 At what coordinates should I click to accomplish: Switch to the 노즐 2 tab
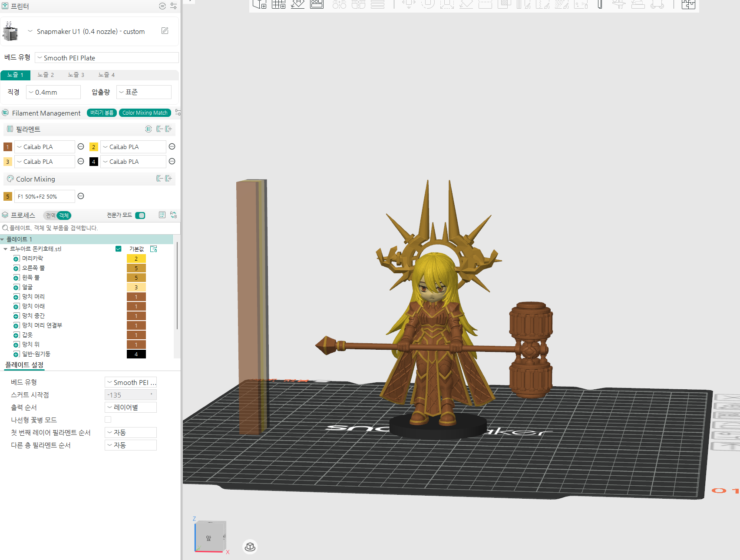pyautogui.click(x=46, y=75)
